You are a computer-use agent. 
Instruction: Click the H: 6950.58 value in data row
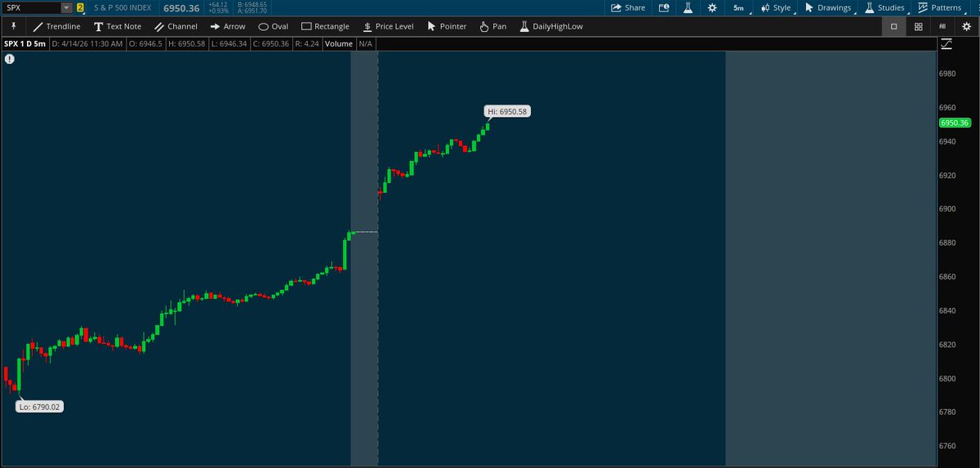point(186,43)
